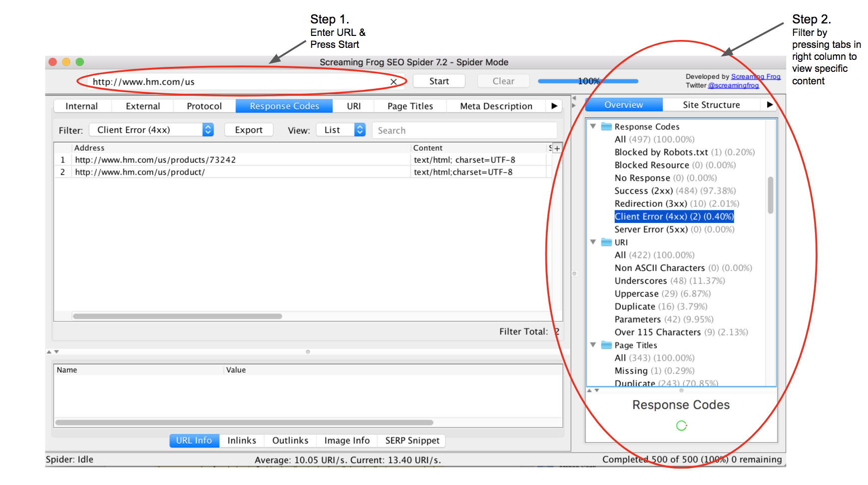868x485 pixels.
Task: Click the Clear button
Action: coord(503,81)
